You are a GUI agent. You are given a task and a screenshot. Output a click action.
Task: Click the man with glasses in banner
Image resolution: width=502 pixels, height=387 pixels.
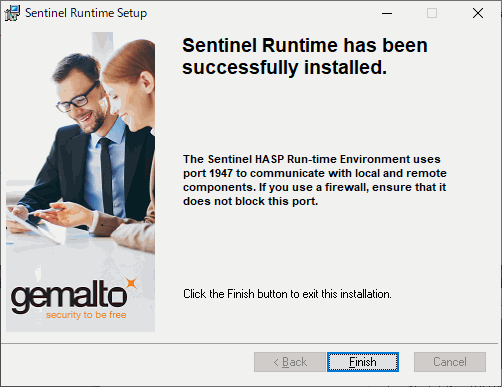(83, 140)
